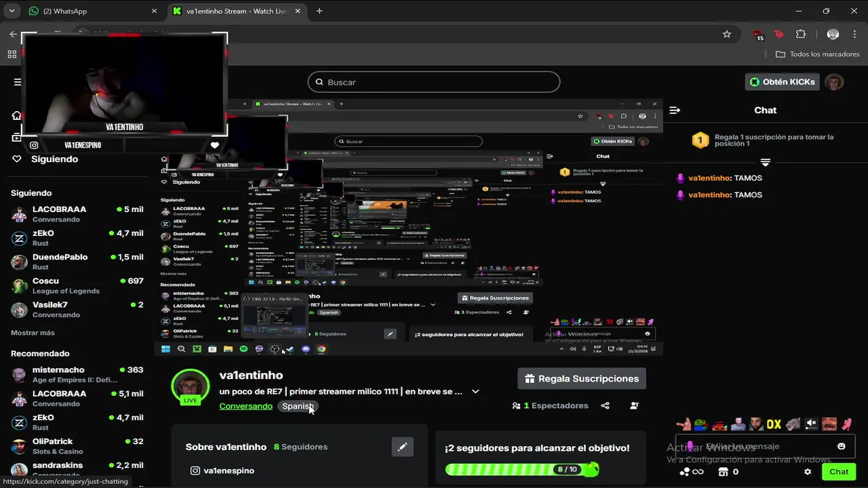Image resolution: width=868 pixels, height=488 pixels.
Task: Open the user avatar next to Obtén KICKs
Action: [x=834, y=82]
